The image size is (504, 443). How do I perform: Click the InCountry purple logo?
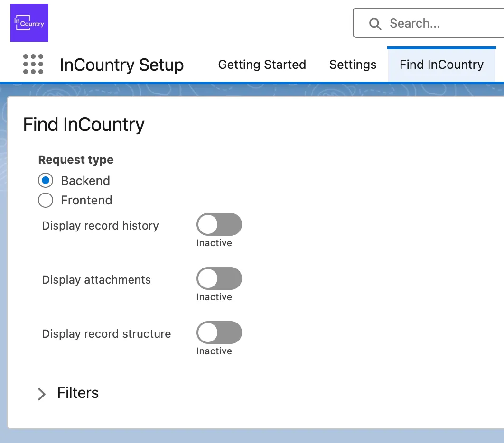tap(29, 23)
